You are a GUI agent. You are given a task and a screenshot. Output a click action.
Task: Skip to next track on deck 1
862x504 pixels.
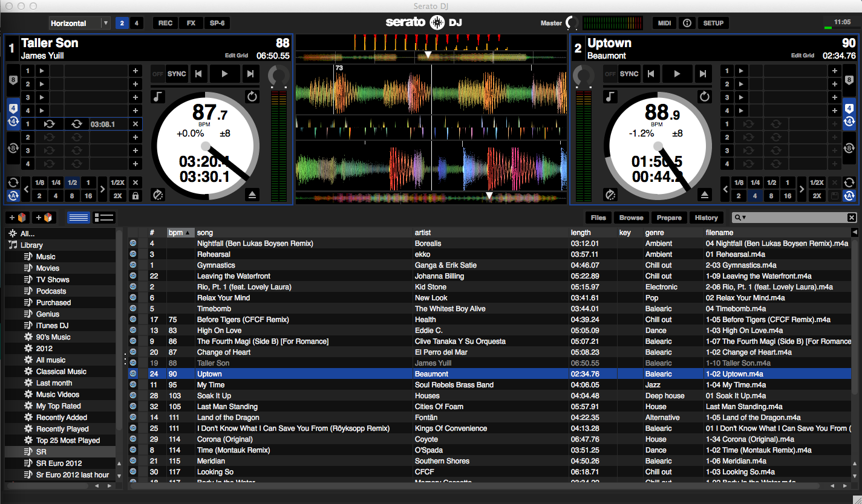250,74
